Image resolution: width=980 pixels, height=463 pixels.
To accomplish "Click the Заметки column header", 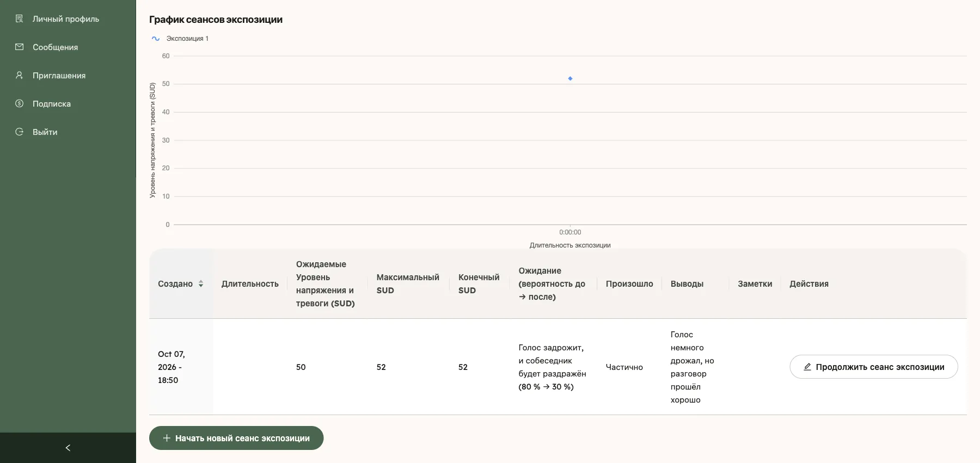I will click(755, 284).
